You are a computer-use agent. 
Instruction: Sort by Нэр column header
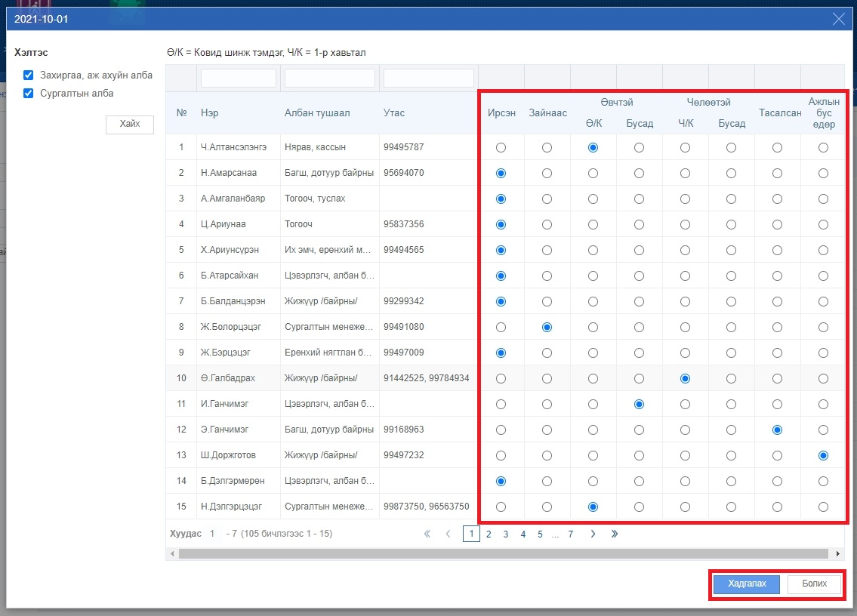[209, 113]
